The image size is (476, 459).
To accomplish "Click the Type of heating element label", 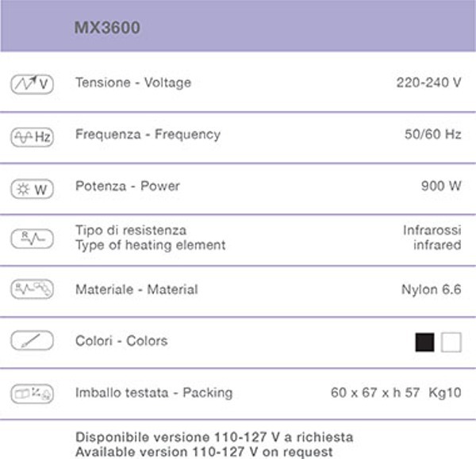I will [150, 246].
